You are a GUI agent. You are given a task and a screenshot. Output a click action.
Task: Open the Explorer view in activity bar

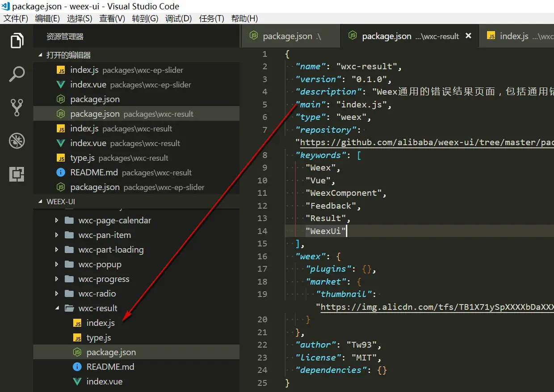pos(17,41)
